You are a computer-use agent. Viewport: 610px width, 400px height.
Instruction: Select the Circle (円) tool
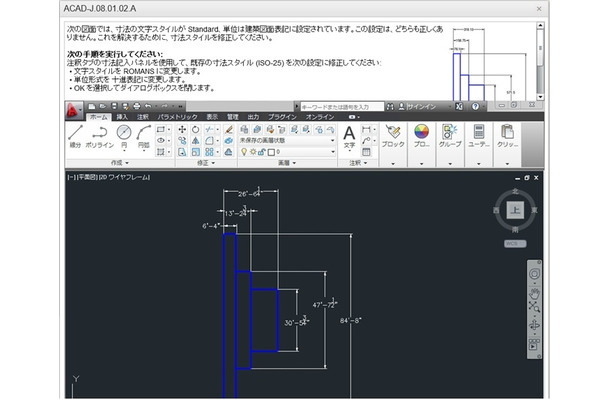(124, 136)
